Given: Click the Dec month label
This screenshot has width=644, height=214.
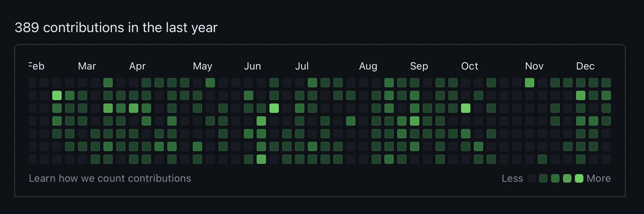Looking at the screenshot, I should pyautogui.click(x=585, y=66).
